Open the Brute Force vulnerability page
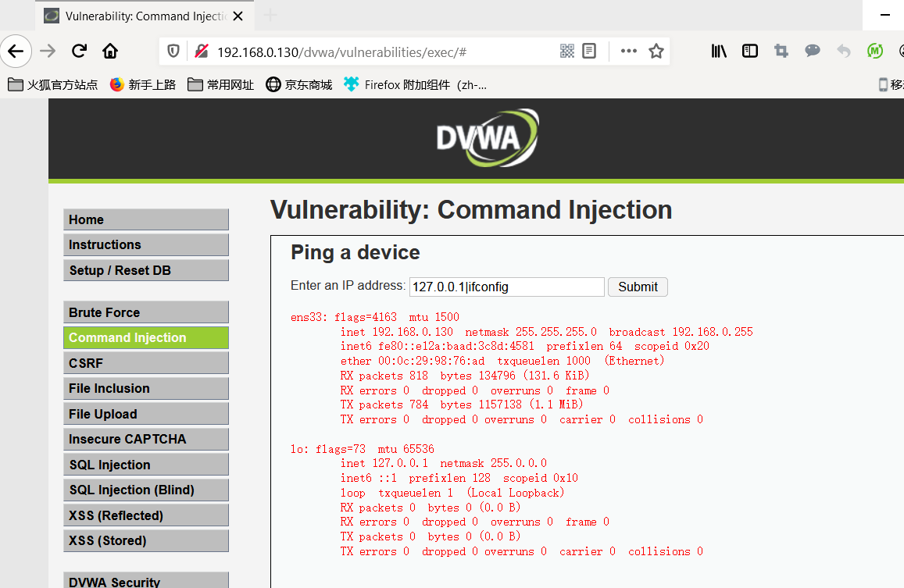The width and height of the screenshot is (904, 588). click(x=146, y=312)
